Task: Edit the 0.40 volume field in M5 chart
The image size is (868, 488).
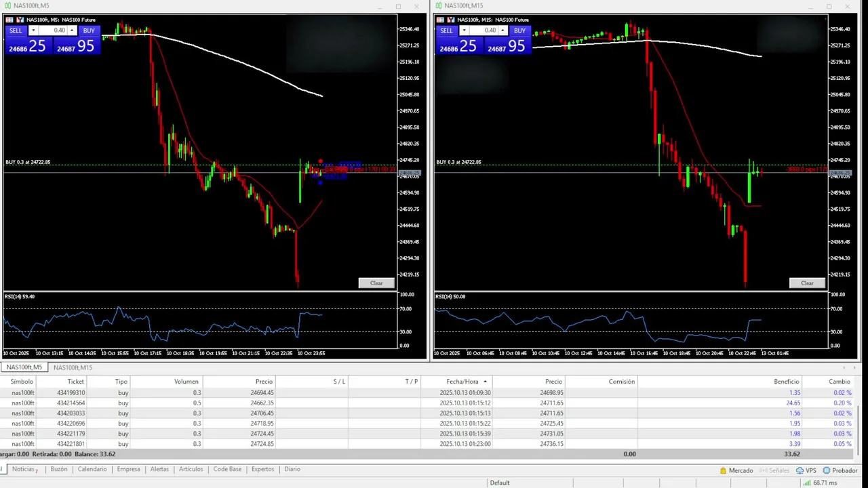Action: (52, 30)
